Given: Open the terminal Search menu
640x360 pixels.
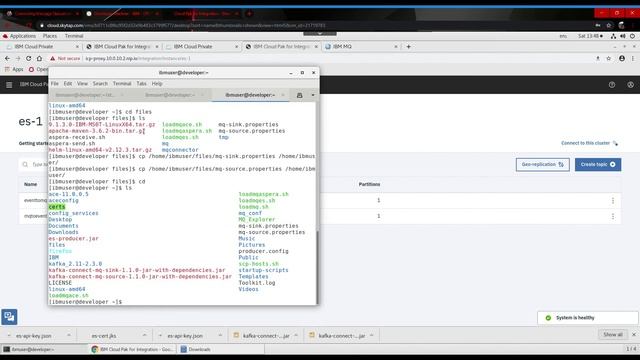Looking at the screenshot, I should pyautogui.click(x=100, y=84).
